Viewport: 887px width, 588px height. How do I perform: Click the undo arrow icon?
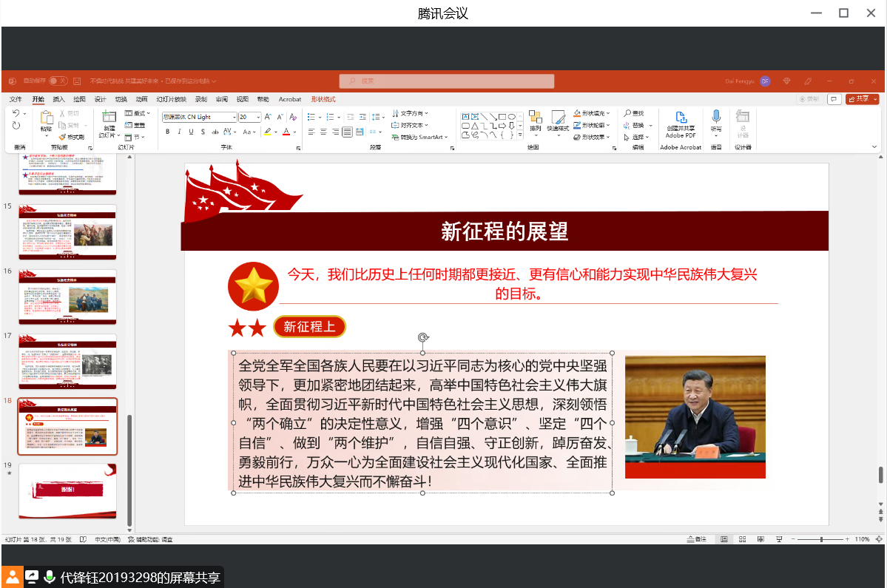click(16, 114)
